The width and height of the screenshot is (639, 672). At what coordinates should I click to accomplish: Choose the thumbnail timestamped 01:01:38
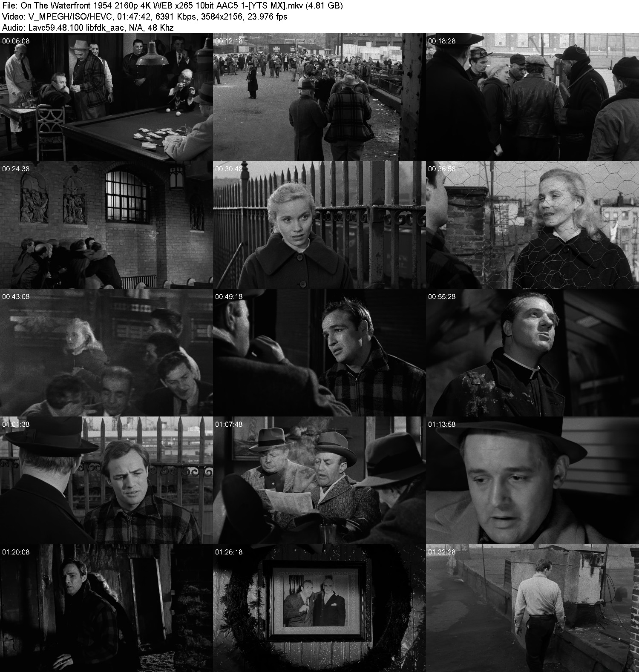point(106,480)
